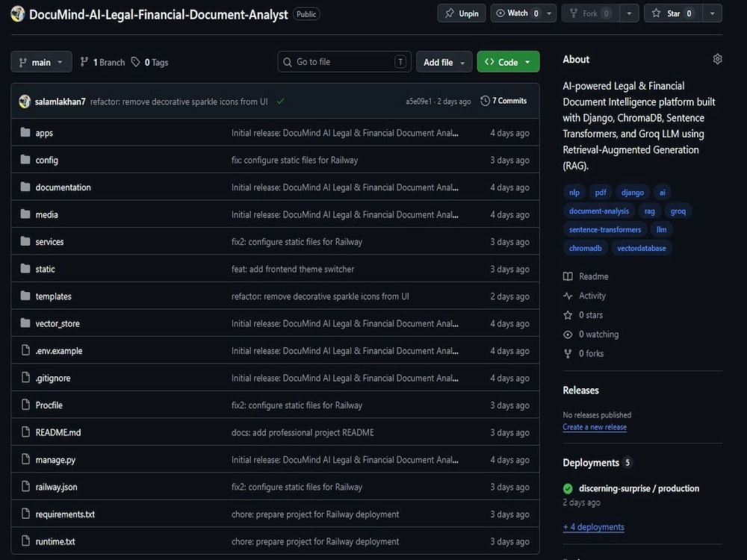Click the documentation folder icon
This screenshot has height=560, width=747.
tap(25, 187)
